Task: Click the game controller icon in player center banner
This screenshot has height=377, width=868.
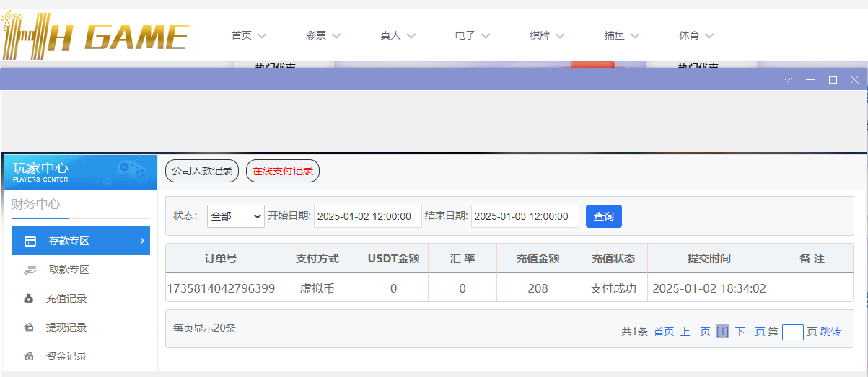Action: (131, 172)
